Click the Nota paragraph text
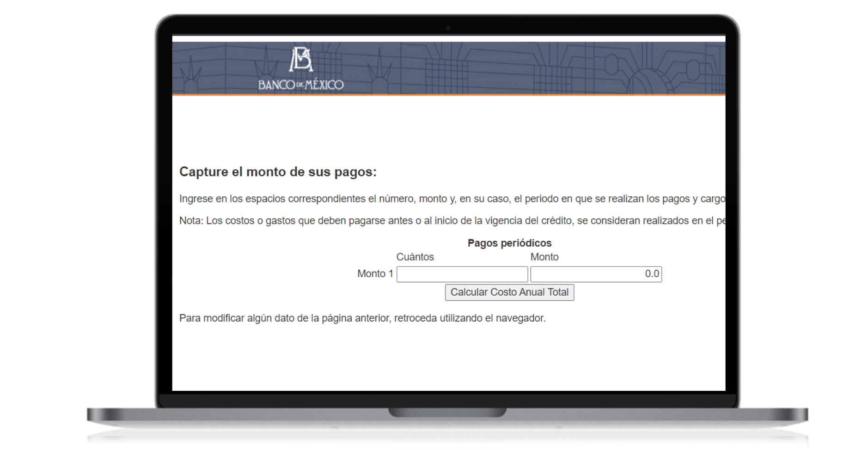Screen dimensions: 868x462 pyautogui.click(x=416, y=220)
